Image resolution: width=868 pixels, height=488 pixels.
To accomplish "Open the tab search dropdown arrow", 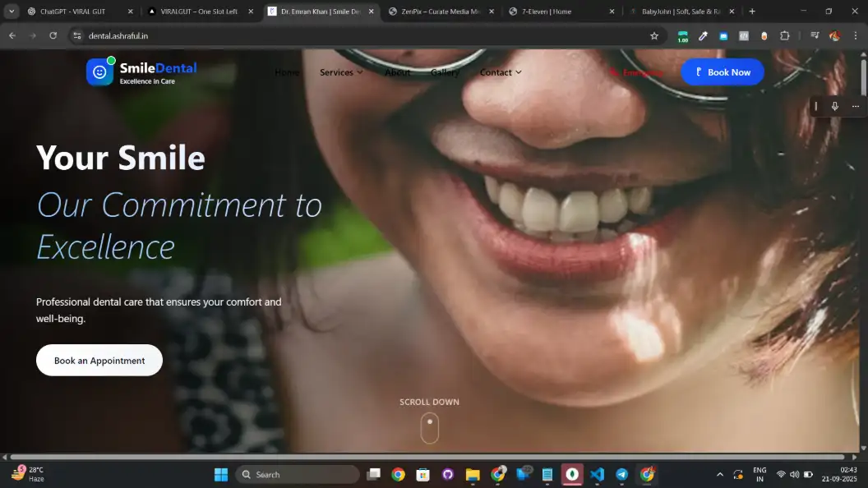I will (x=12, y=11).
